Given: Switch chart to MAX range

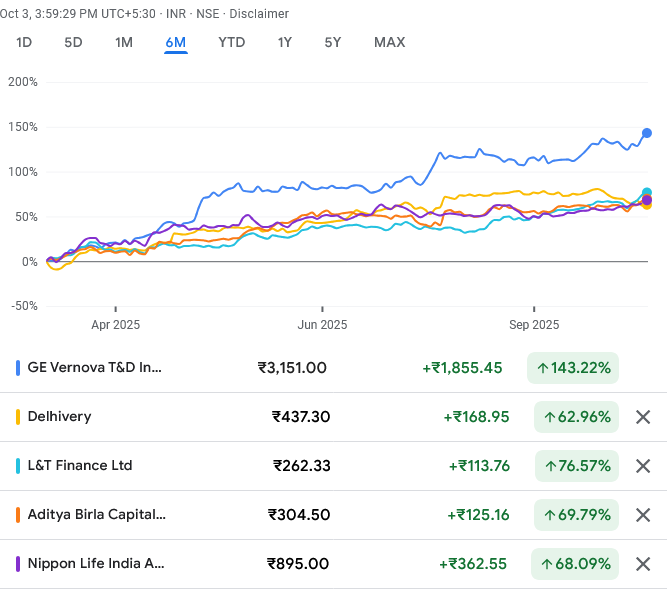Looking at the screenshot, I should tap(390, 42).
